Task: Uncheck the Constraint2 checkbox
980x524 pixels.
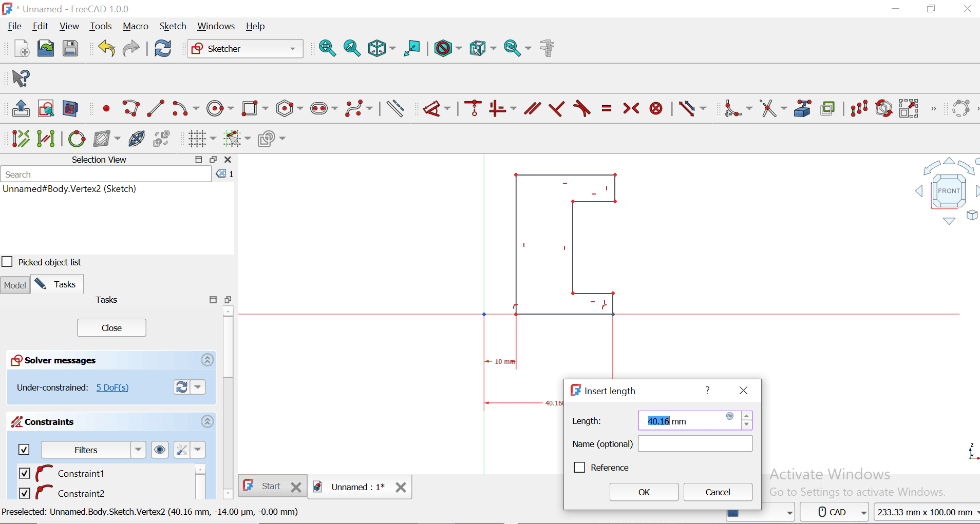Action: pos(24,493)
